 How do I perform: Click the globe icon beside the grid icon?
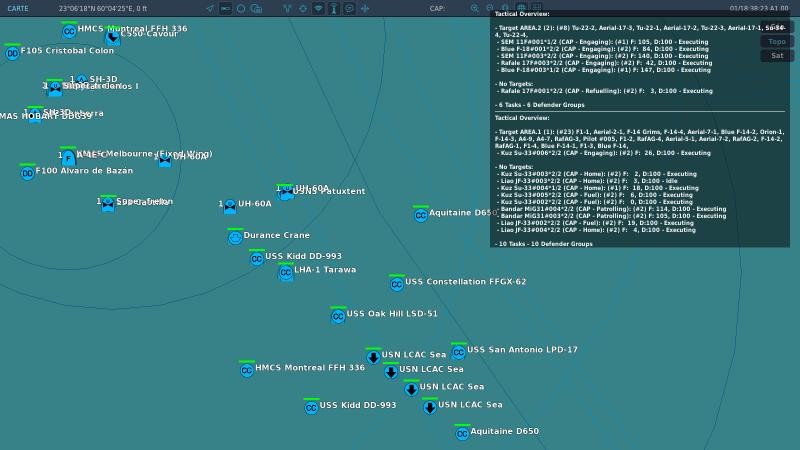coord(521,8)
